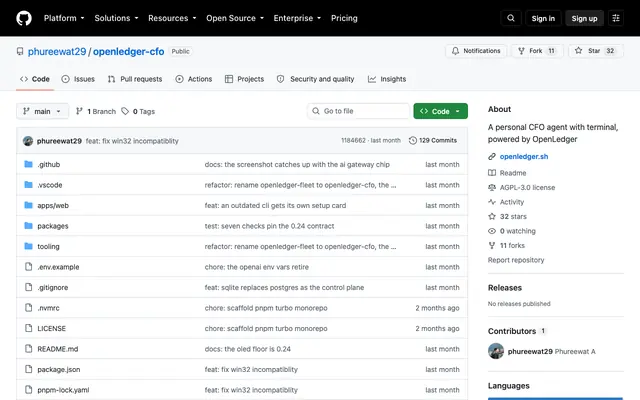Click the Activity pulse icon
This screenshot has height=400, width=640.
point(492,202)
